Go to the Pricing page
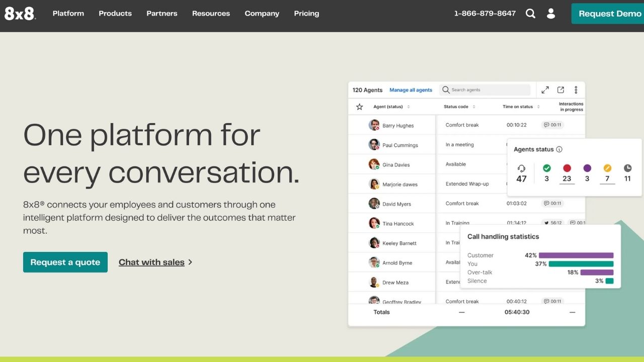 (x=306, y=14)
